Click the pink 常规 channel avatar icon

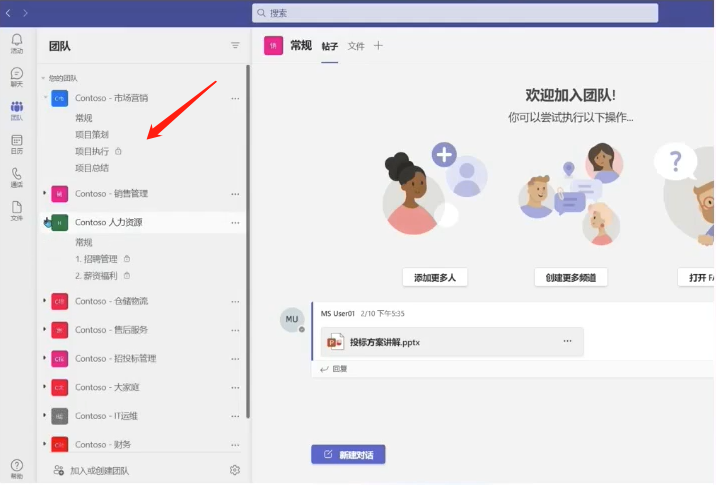pyautogui.click(x=273, y=46)
